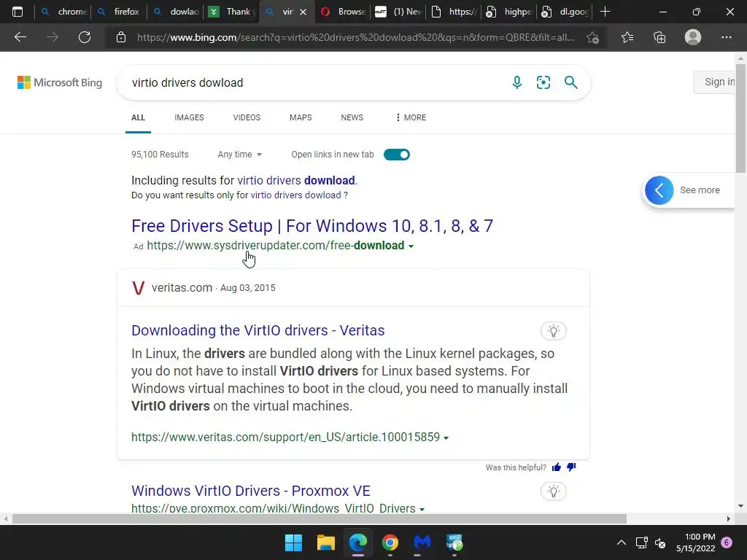747x560 pixels.
Task: Open the Windows Start menu
Action: [x=293, y=542]
